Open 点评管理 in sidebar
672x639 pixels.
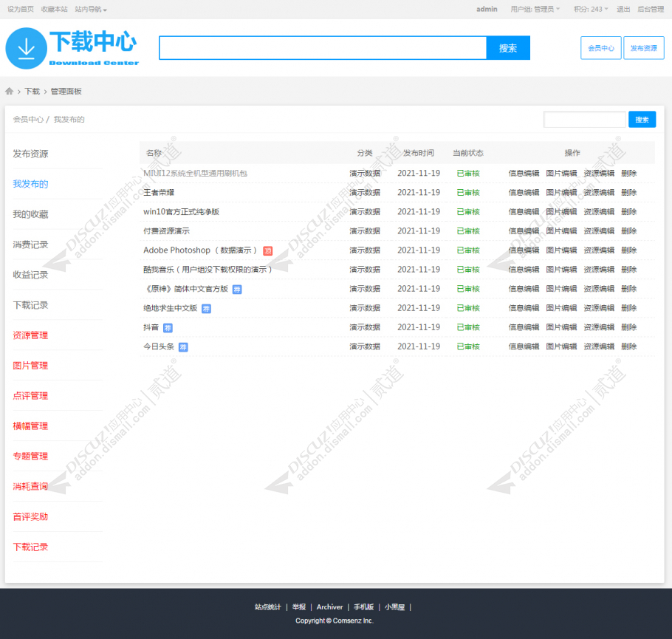click(30, 396)
